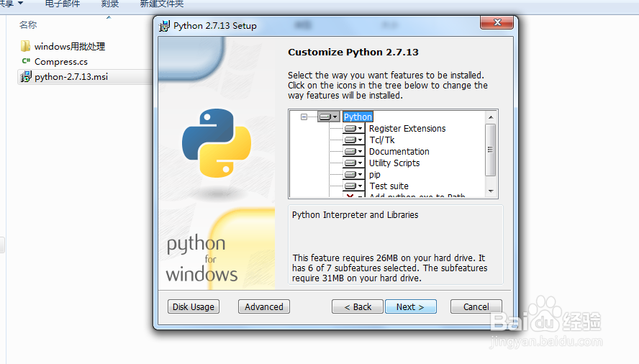Open Test suite install-mode dropdown
Screen dimensions: 639x364
(x=353, y=186)
